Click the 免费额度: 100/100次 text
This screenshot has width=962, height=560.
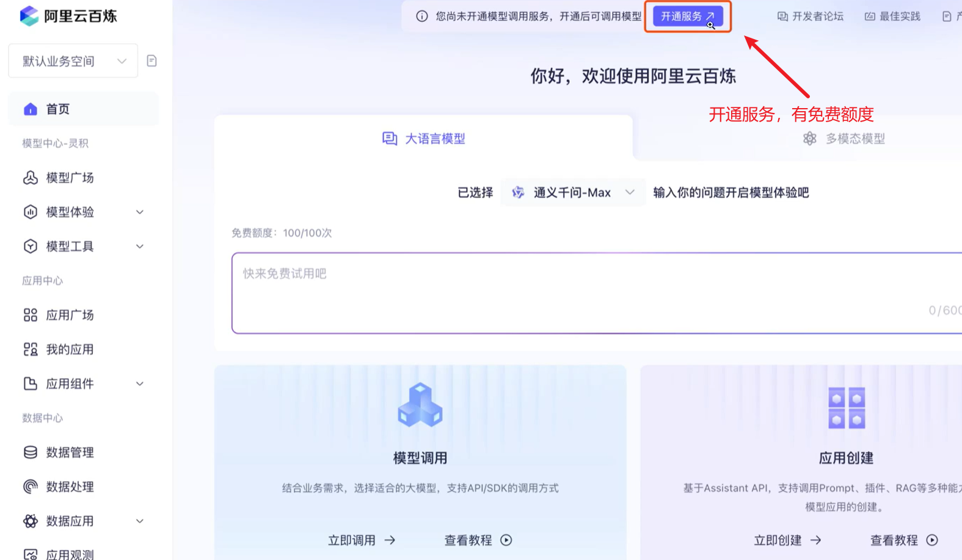[x=282, y=233]
